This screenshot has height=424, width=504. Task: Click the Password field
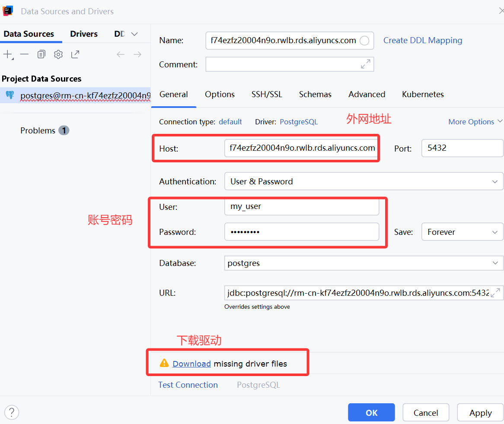coord(302,232)
